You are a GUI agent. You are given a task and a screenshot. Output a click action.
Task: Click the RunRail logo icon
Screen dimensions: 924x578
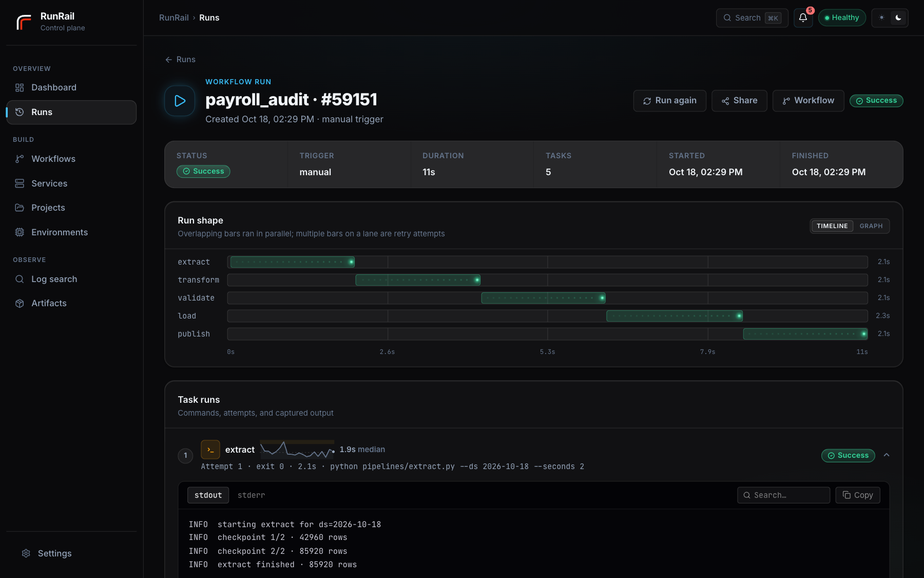(x=24, y=22)
